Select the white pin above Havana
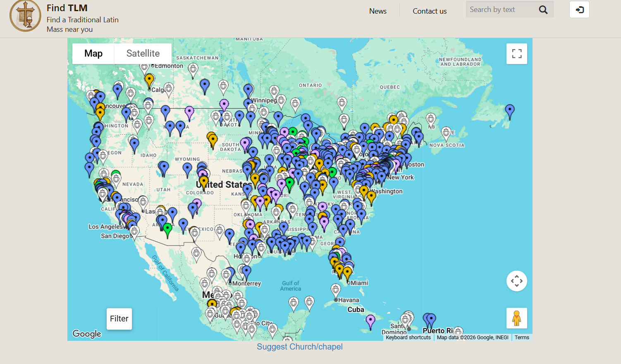The width and height of the screenshot is (621, 364). [x=336, y=291]
